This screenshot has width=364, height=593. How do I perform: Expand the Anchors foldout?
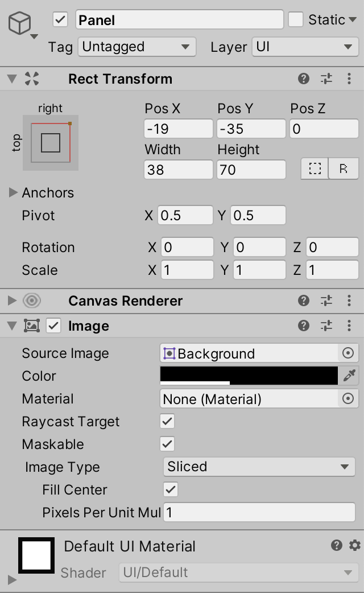[x=14, y=193]
